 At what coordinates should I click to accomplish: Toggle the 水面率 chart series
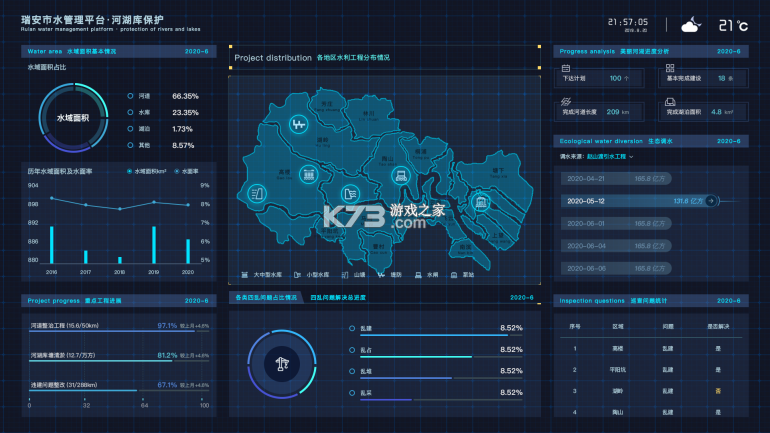[x=187, y=171]
